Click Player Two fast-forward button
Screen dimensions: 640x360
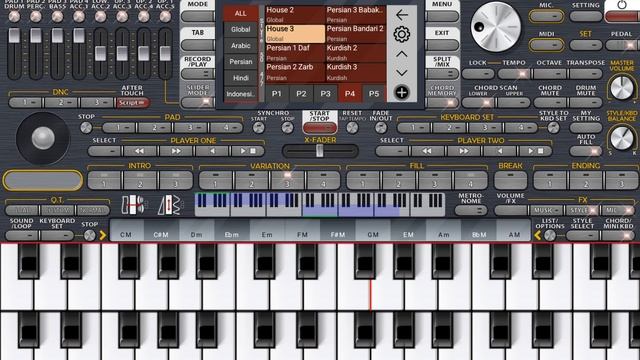click(x=463, y=151)
